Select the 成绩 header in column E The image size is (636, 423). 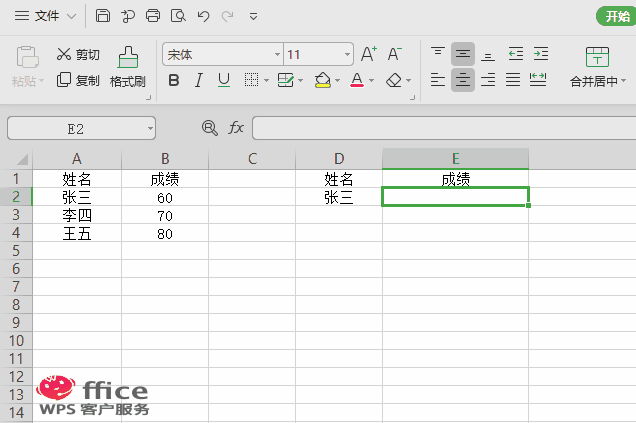click(456, 179)
